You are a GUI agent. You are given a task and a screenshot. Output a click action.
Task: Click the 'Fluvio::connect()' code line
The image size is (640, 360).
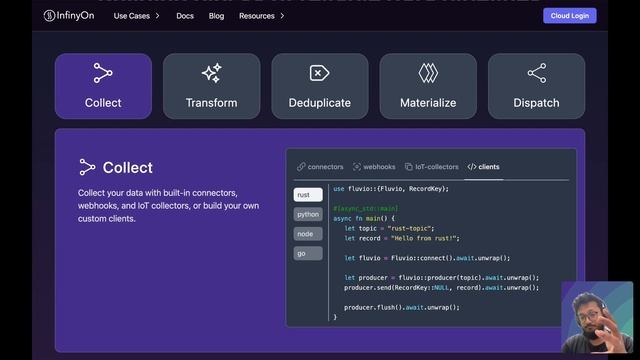[x=427, y=258]
